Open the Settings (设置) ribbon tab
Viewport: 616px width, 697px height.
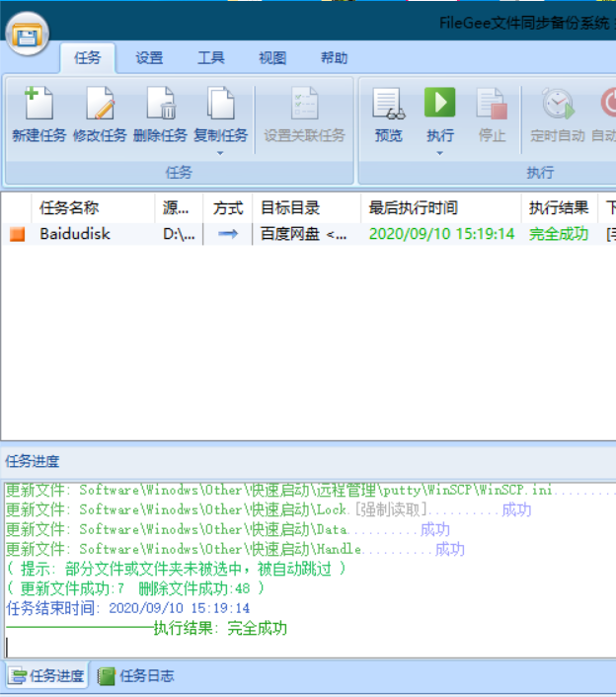149,58
